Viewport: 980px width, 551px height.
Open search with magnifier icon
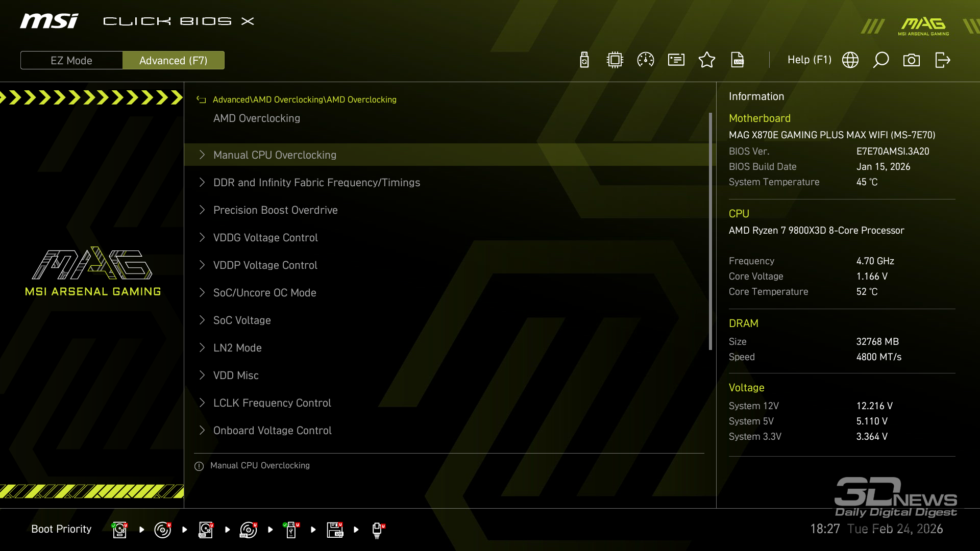[x=881, y=60]
